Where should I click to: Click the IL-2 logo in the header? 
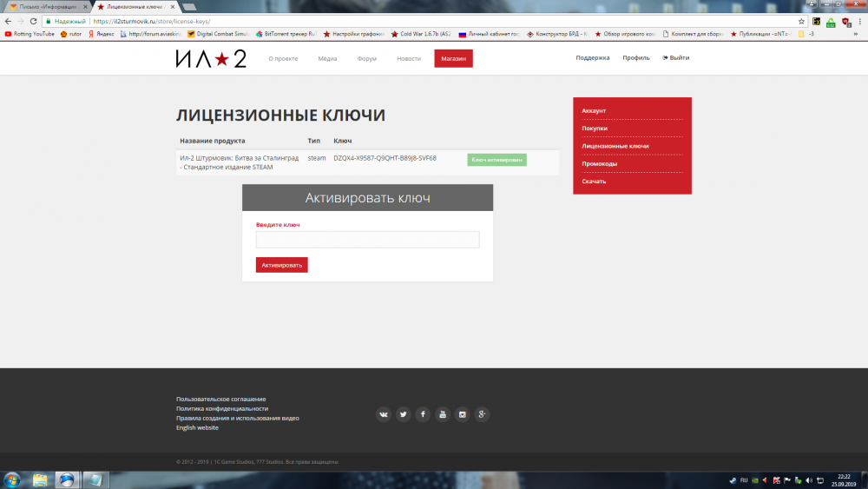[x=211, y=59]
